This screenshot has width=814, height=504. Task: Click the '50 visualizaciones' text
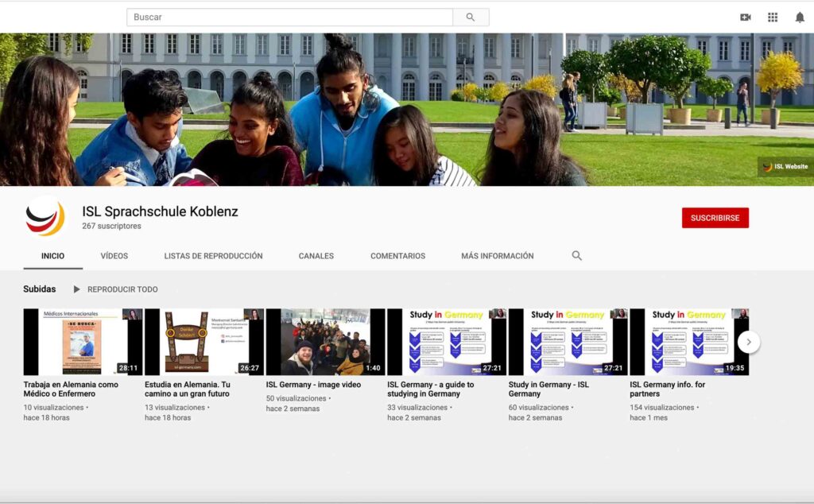coord(297,398)
